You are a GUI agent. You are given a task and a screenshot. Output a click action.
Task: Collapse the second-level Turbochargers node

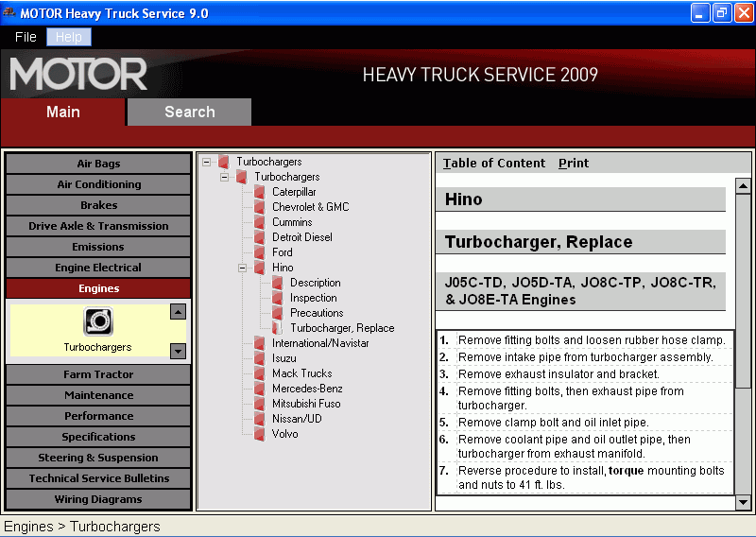[224, 177]
